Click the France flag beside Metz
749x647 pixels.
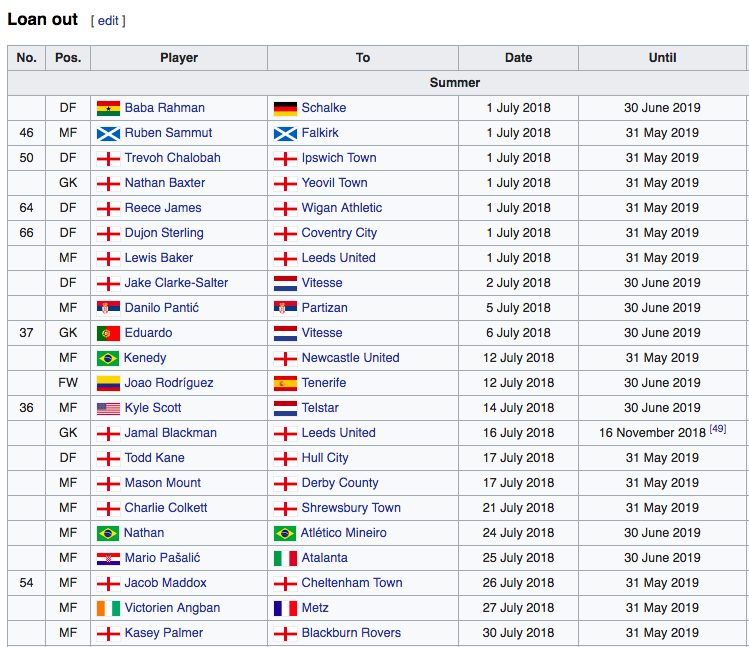point(285,608)
